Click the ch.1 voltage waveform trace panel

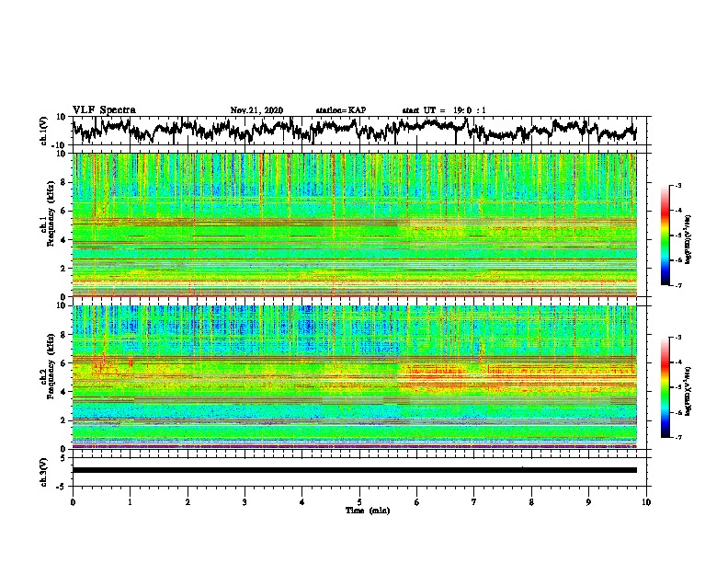[x=361, y=131]
